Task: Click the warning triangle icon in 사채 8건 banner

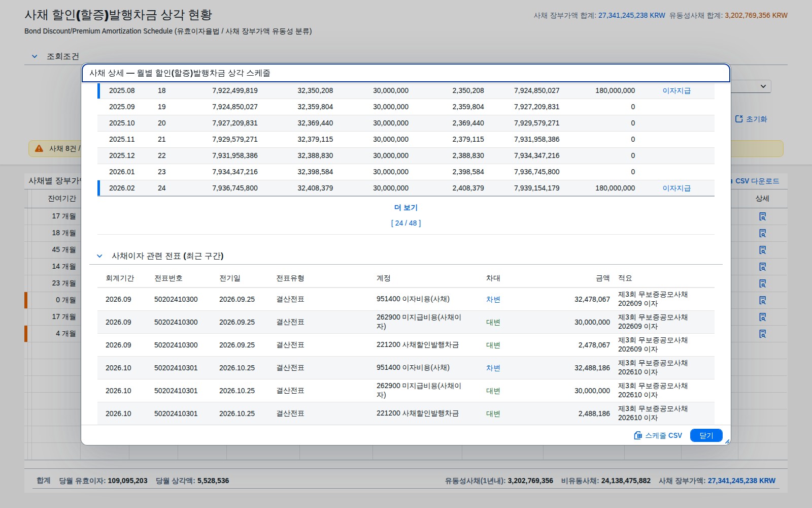Action: (x=39, y=148)
